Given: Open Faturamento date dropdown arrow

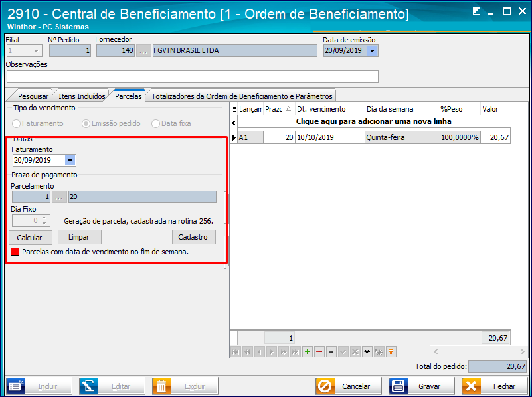Looking at the screenshot, I should [70, 161].
